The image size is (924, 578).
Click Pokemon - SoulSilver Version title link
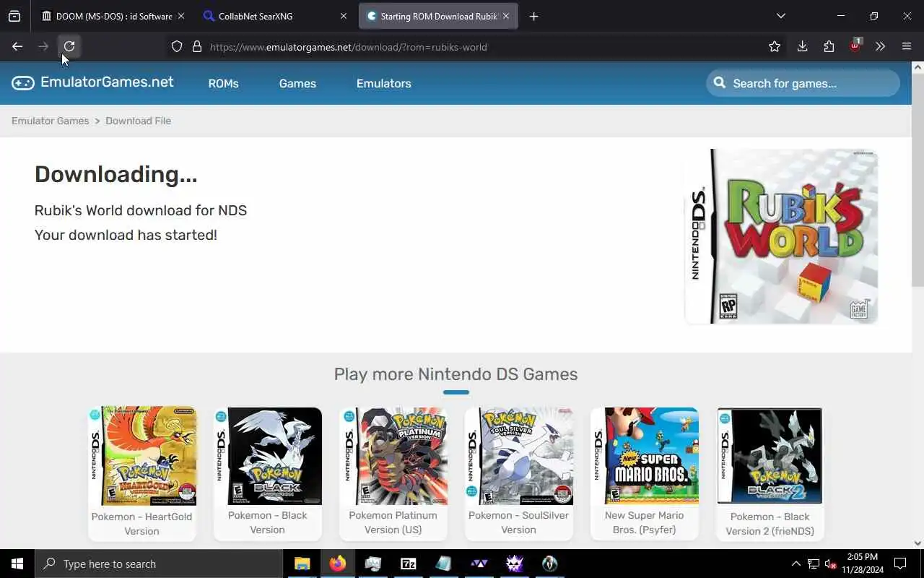point(518,522)
